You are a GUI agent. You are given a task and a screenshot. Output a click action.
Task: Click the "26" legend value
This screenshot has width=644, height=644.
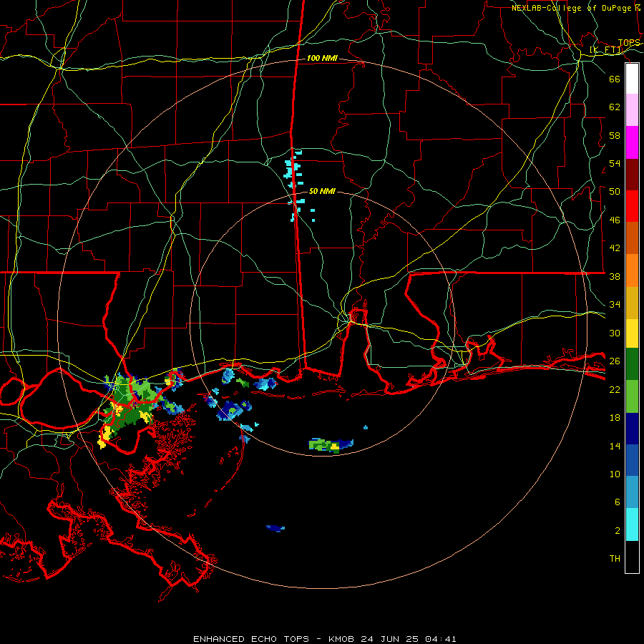point(615,361)
